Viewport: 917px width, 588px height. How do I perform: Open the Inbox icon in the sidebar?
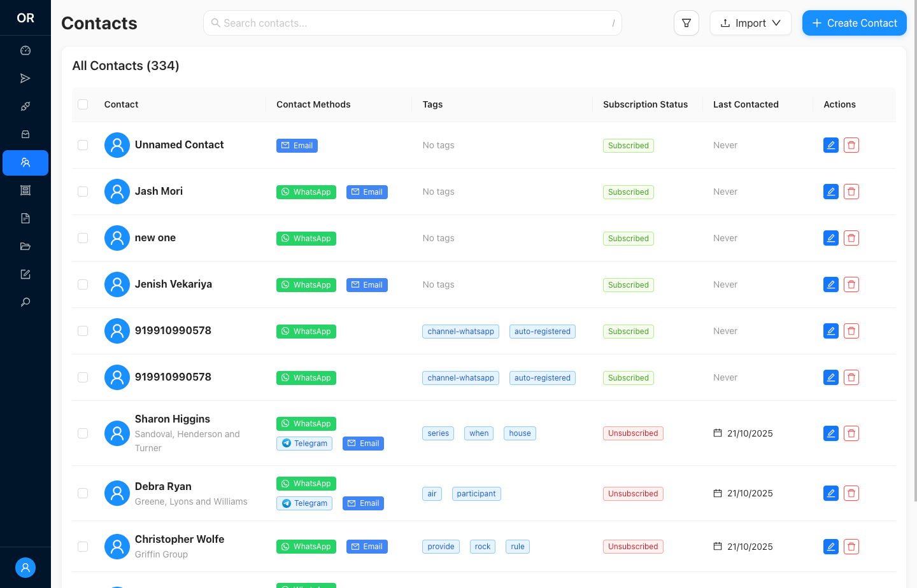(25, 134)
